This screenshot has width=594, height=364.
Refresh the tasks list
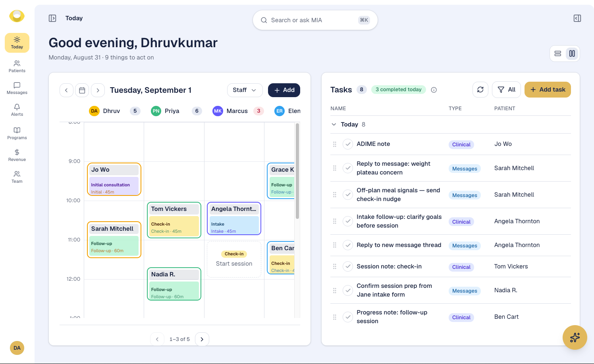coord(480,90)
